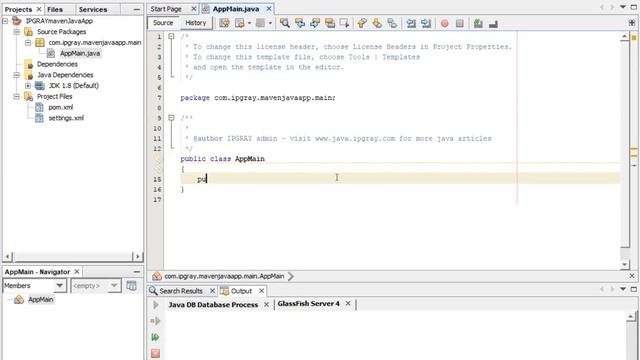The image size is (640, 360).
Task: Click the split editor icon at toolbar right
Action: coord(632,23)
